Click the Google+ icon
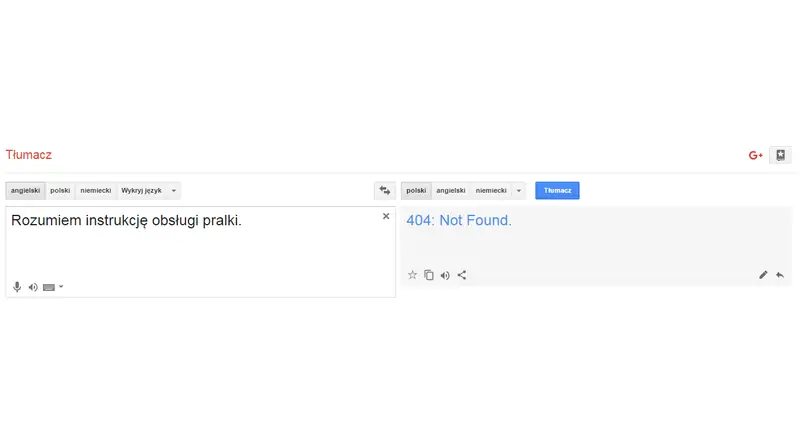 pyautogui.click(x=756, y=155)
